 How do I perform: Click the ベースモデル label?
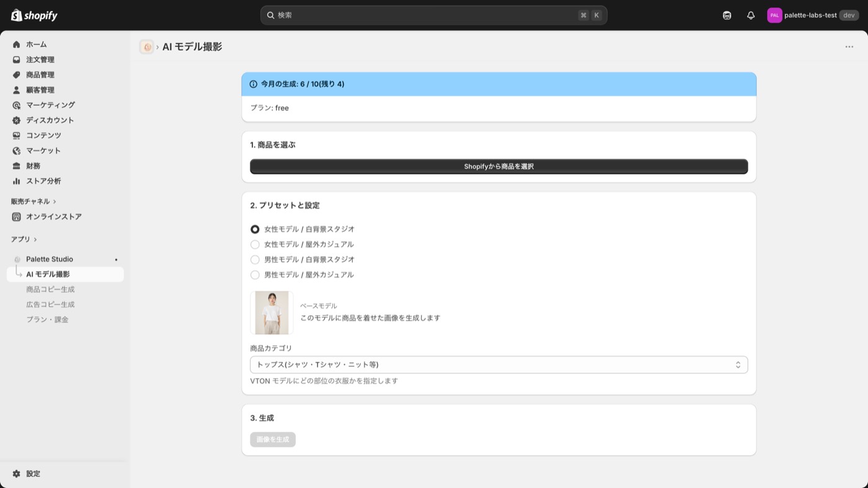click(319, 306)
